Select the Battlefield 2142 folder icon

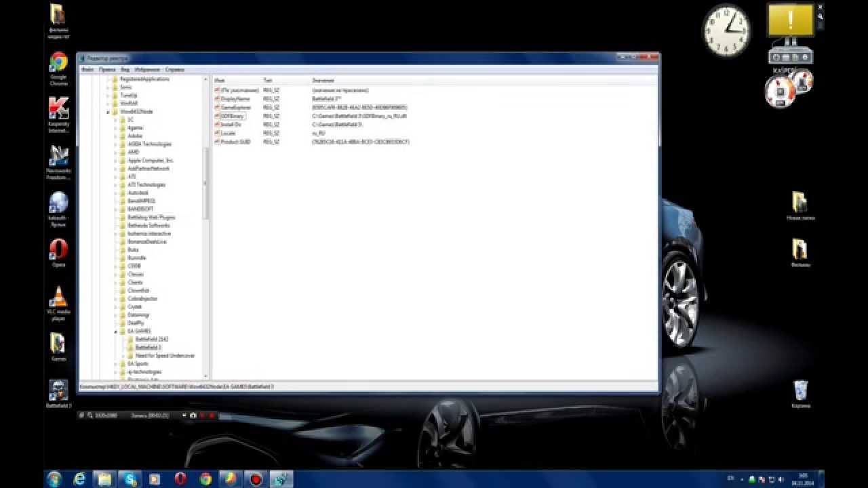[x=131, y=339]
